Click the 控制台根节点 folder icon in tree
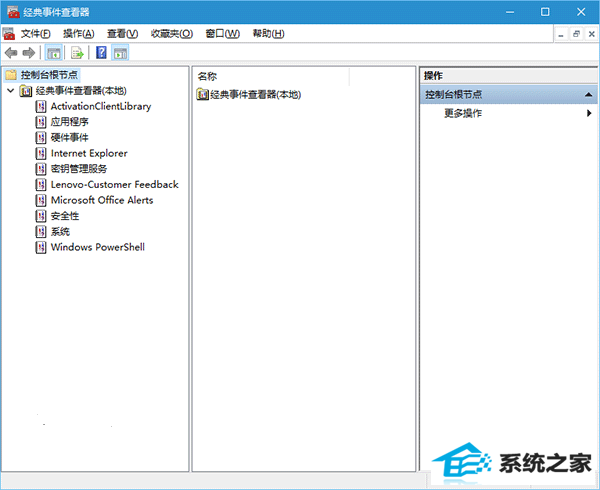600x490 pixels. (x=11, y=75)
